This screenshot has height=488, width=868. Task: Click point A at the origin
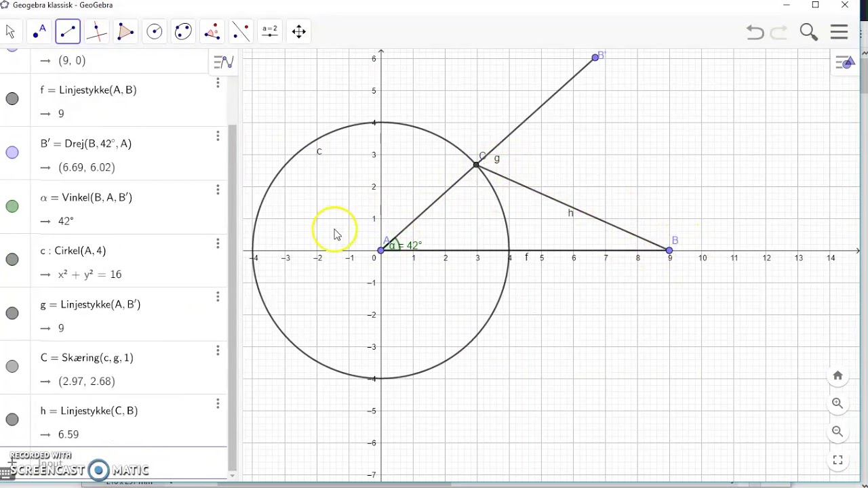click(x=381, y=251)
